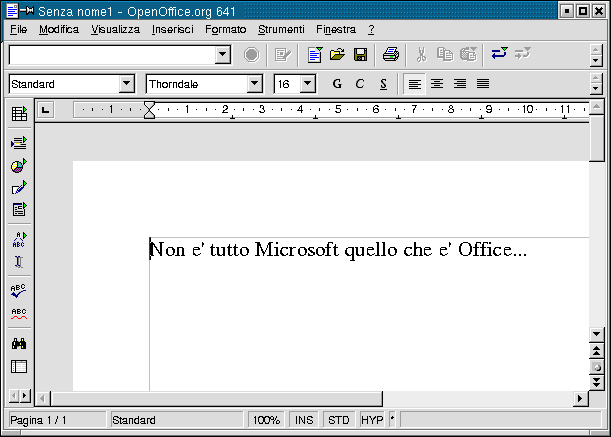Expand function toolbar overflow arrows
The height and width of the screenshot is (437, 611).
595,55
